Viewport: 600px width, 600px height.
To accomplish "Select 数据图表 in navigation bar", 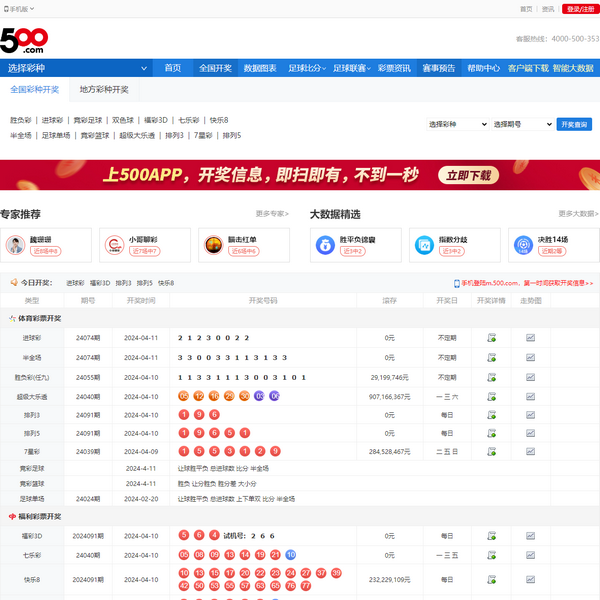I will coord(260,68).
